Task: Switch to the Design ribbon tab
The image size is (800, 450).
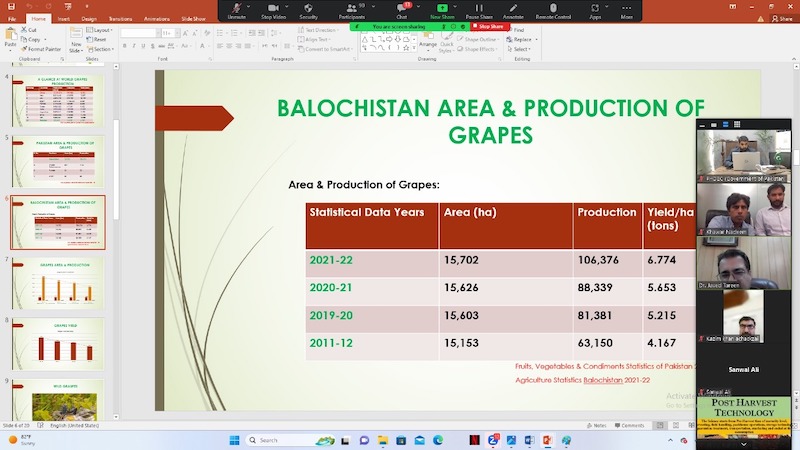Action: click(89, 19)
